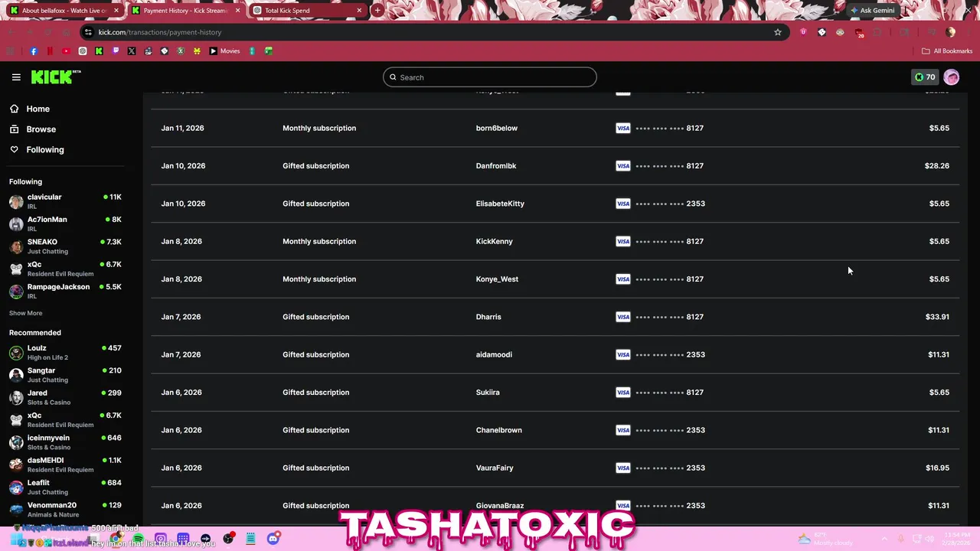Open the Kick profile avatar menu
Viewport: 980px width, 551px height.
click(952, 77)
